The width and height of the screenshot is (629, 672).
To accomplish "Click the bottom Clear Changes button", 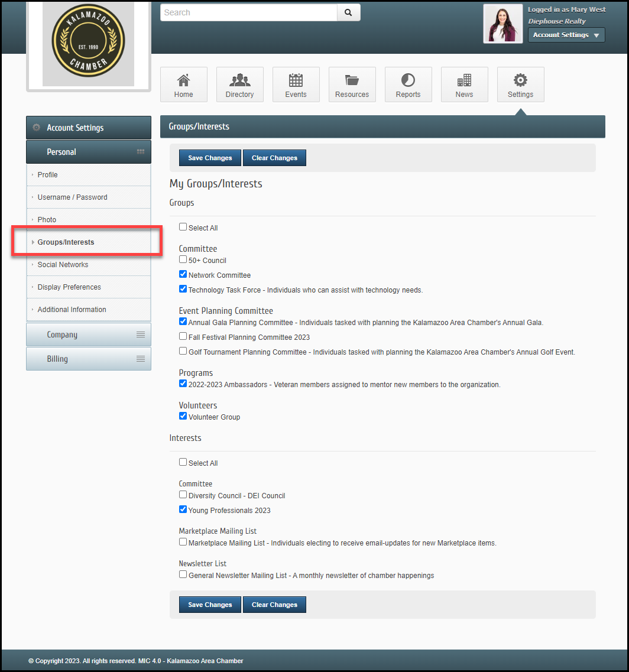I will pos(274,605).
